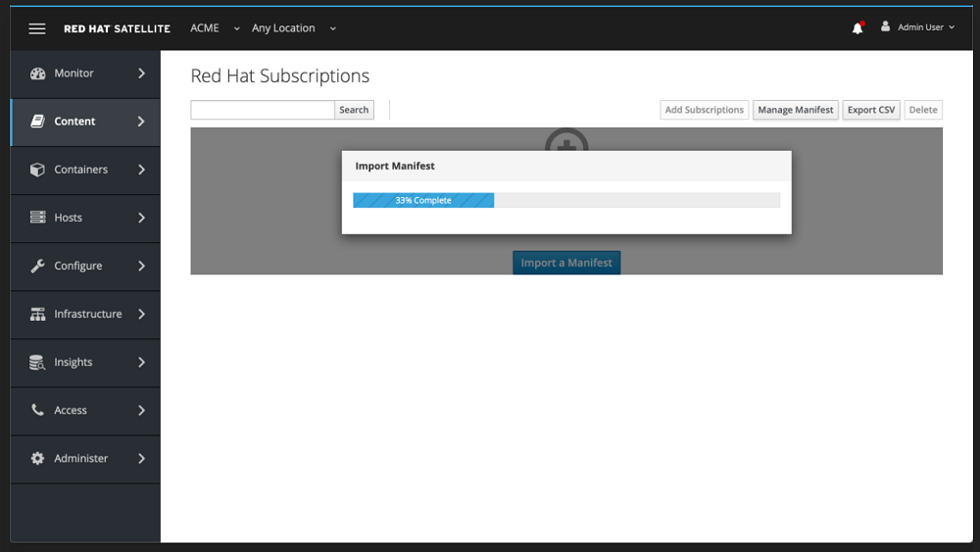Click the 33% Complete progress bar
The width and height of the screenshot is (980, 552).
565,200
